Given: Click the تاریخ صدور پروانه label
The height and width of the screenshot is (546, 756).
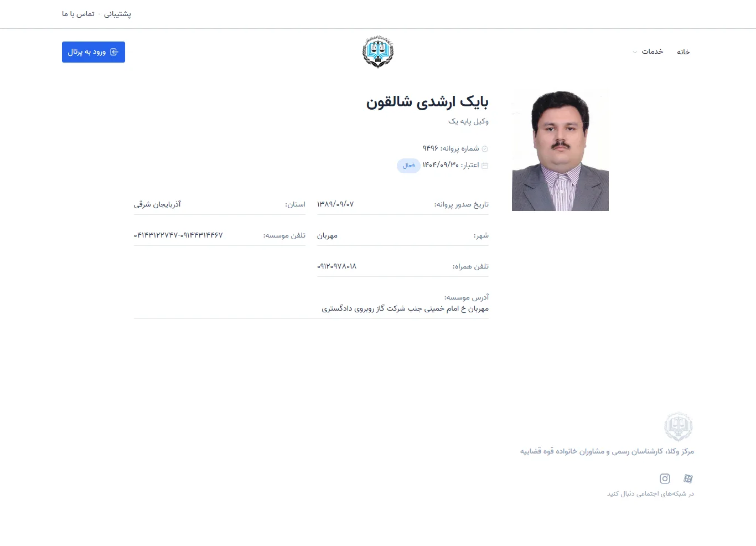Looking at the screenshot, I should click(x=461, y=204).
